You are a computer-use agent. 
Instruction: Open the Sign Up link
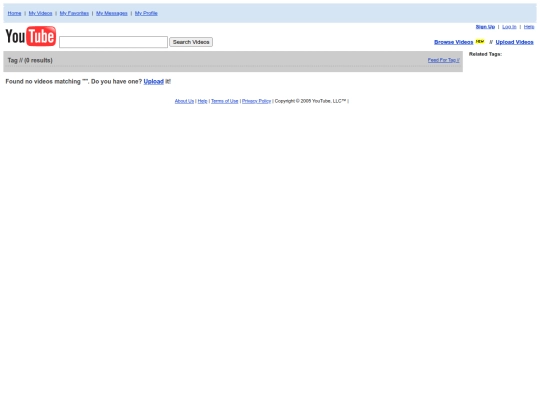pyautogui.click(x=485, y=27)
